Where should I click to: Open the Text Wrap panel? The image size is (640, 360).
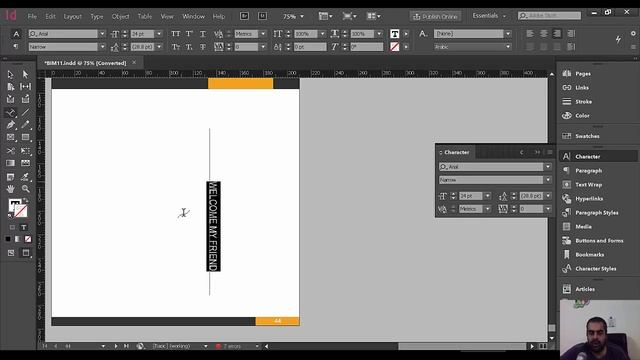(x=588, y=184)
